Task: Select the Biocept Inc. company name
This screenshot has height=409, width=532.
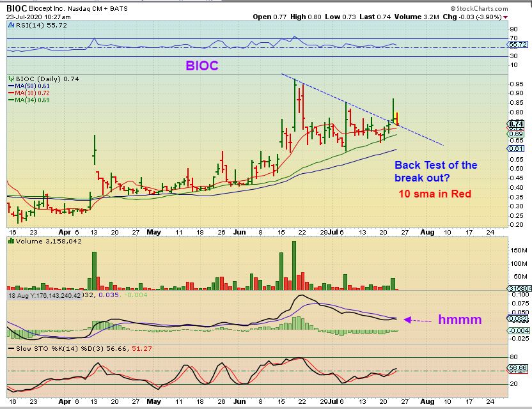Action: [x=47, y=8]
